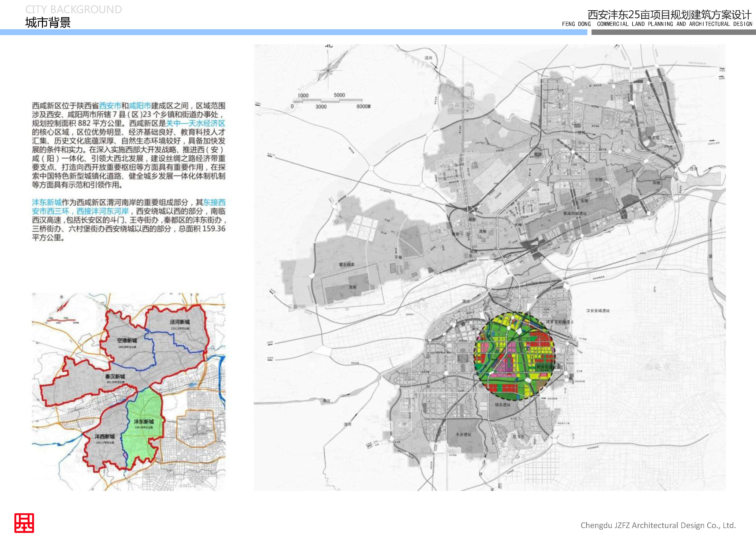Click the '茂陵' label on large map
This screenshot has height=540, width=756.
coord(352,287)
